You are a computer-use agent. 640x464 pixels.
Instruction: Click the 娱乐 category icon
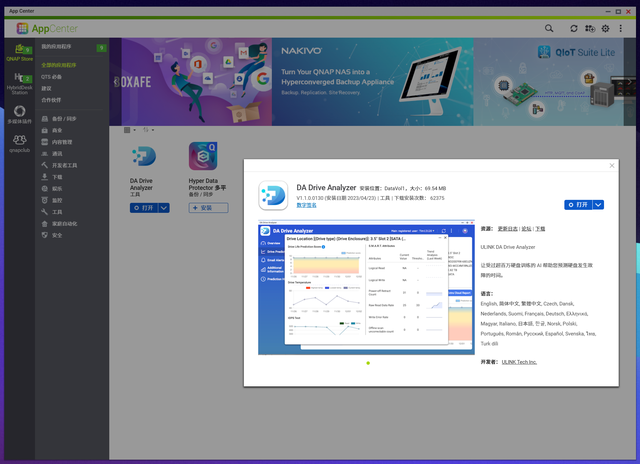pos(45,189)
